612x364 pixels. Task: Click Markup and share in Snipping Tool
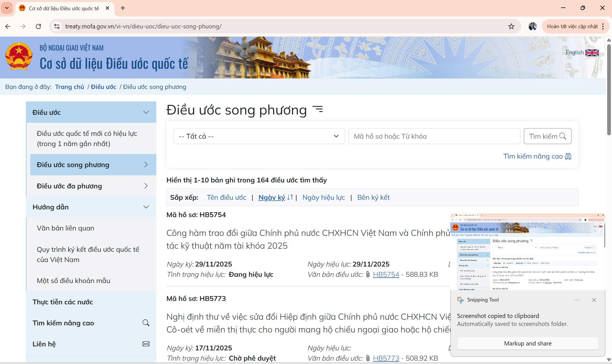527,343
